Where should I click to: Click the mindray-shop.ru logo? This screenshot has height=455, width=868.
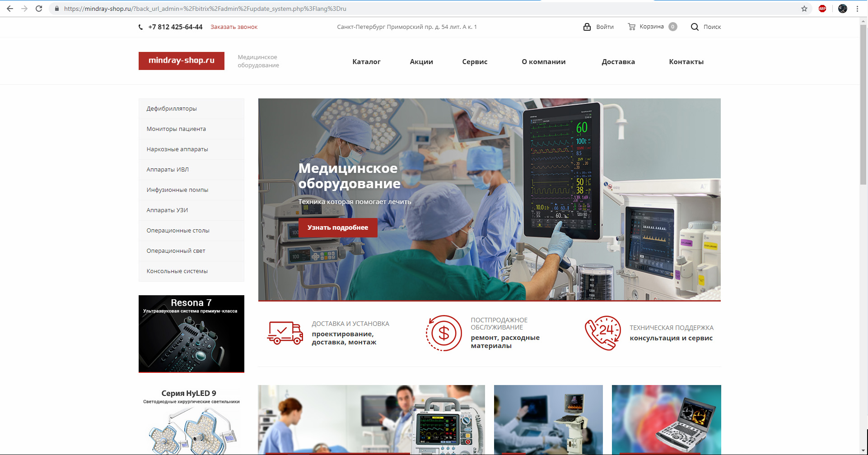click(x=182, y=61)
